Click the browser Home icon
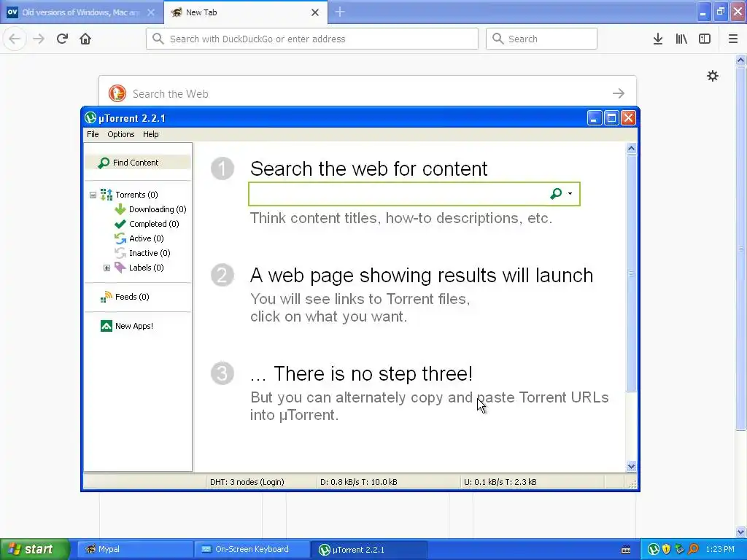The width and height of the screenshot is (747, 560). [x=85, y=39]
